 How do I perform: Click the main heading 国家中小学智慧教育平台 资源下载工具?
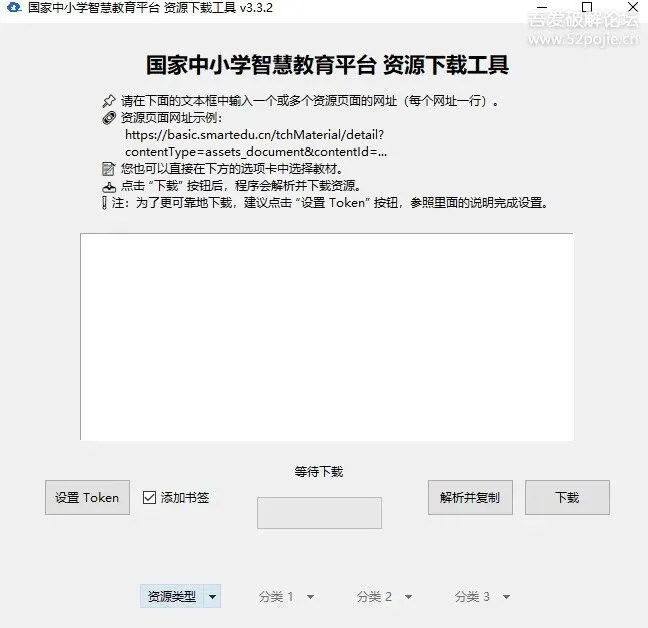click(x=327, y=65)
